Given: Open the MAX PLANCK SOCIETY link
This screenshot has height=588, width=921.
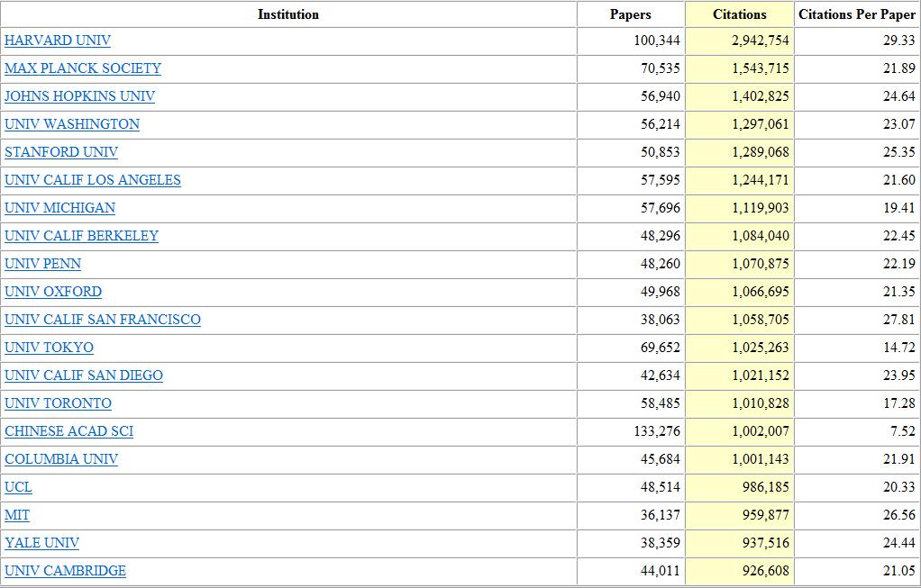Looking at the screenshot, I should pos(83,68).
